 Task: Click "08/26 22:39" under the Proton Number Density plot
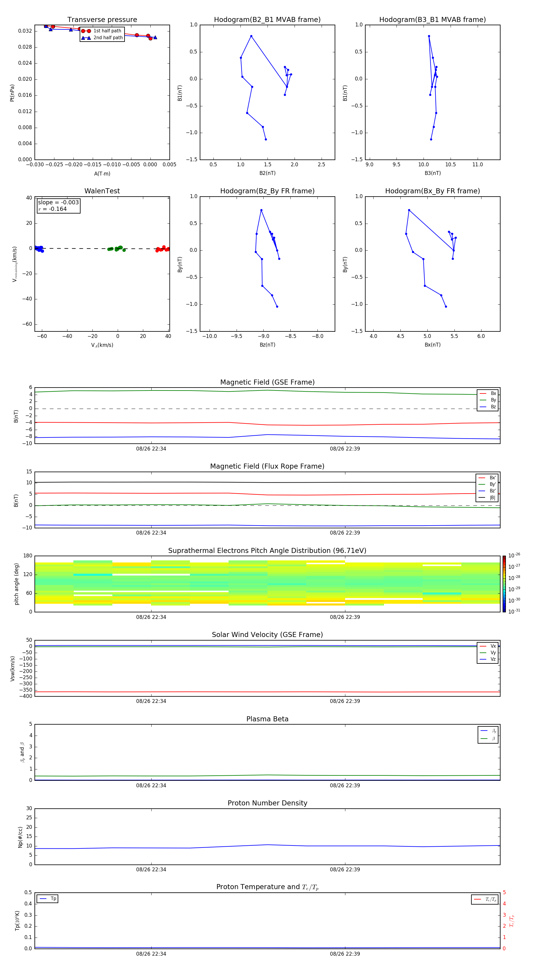[345, 870]
